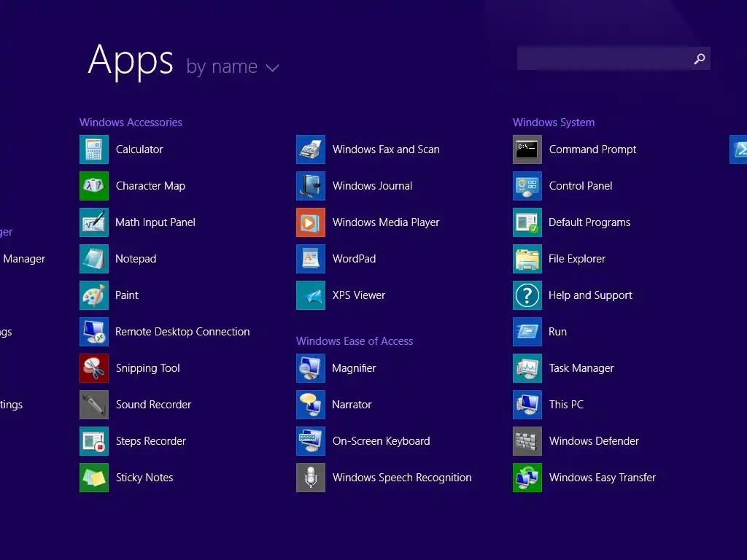Launch Remote Desktop Connection icon
The width and height of the screenshot is (747, 560).
(94, 332)
